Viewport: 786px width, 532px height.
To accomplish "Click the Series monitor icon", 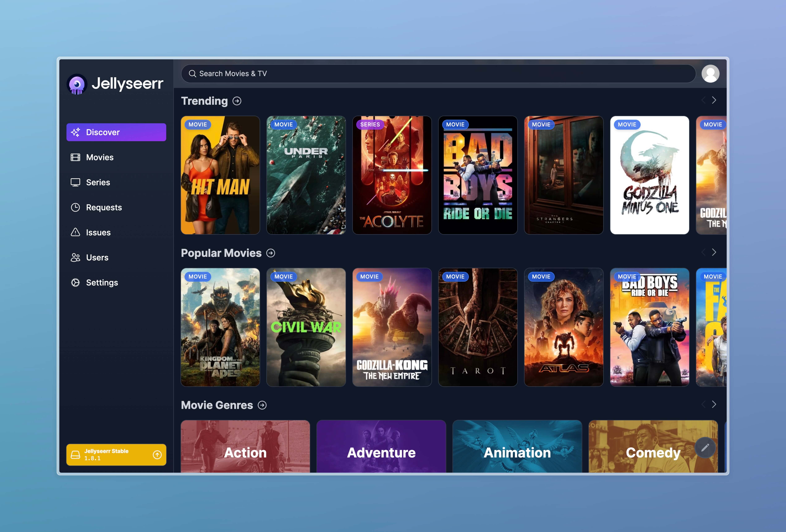I will coord(75,182).
